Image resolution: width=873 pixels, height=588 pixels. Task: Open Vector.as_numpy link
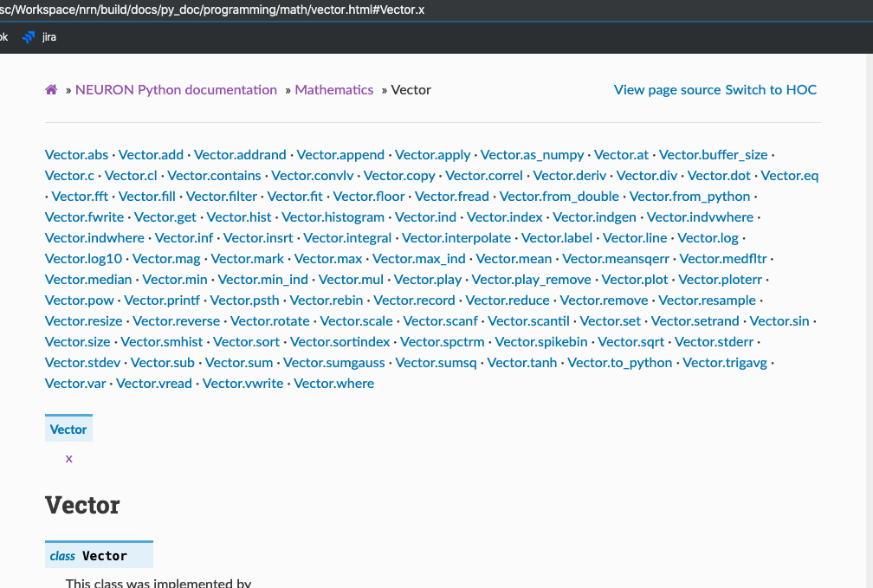pyautogui.click(x=533, y=155)
